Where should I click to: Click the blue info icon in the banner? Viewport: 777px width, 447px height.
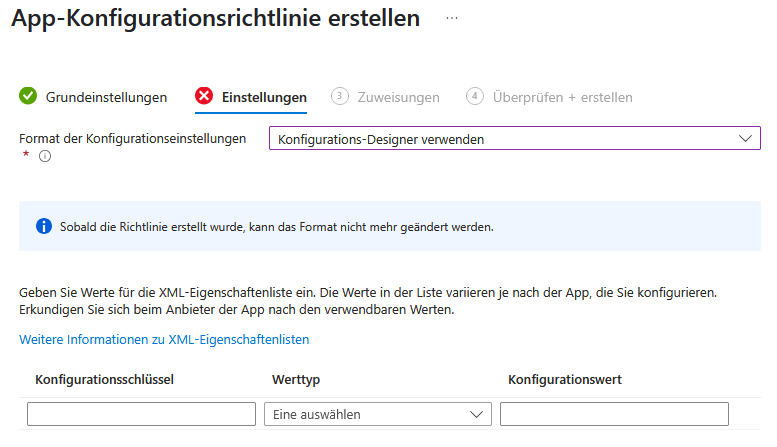point(44,226)
